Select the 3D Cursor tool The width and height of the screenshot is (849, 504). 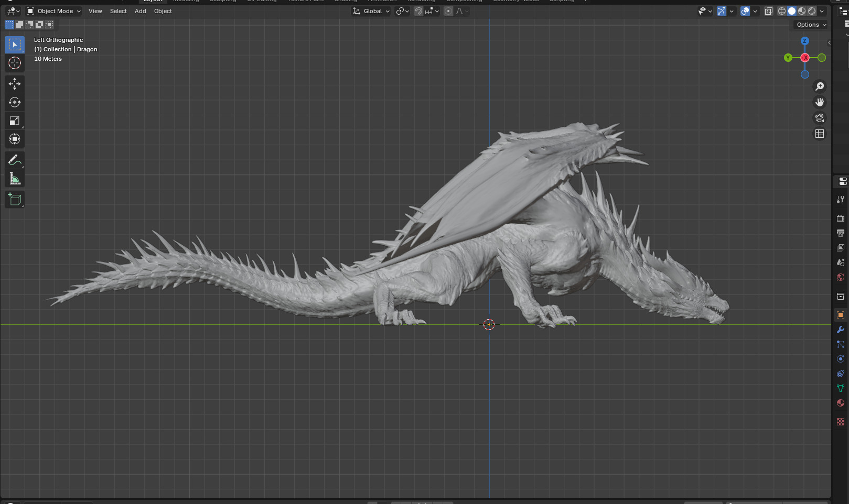pyautogui.click(x=15, y=63)
